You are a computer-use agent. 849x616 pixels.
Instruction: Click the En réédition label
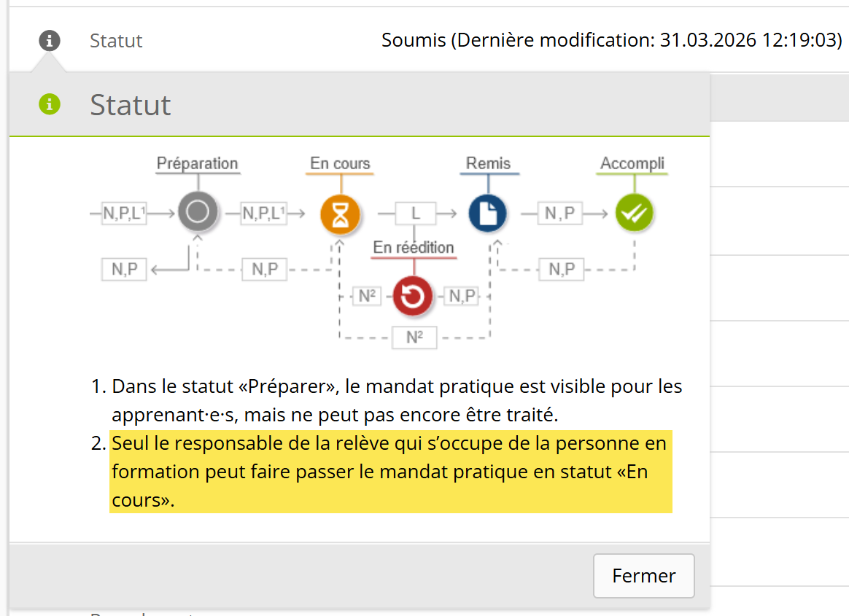(x=413, y=248)
